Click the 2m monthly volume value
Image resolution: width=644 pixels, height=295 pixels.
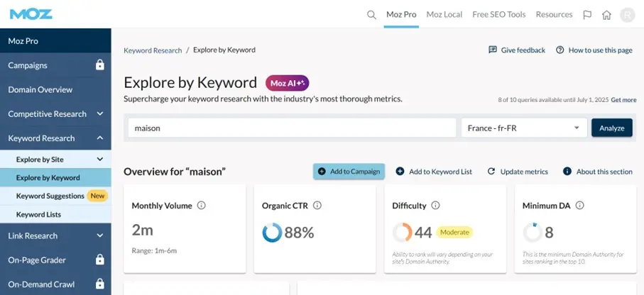pyautogui.click(x=142, y=230)
